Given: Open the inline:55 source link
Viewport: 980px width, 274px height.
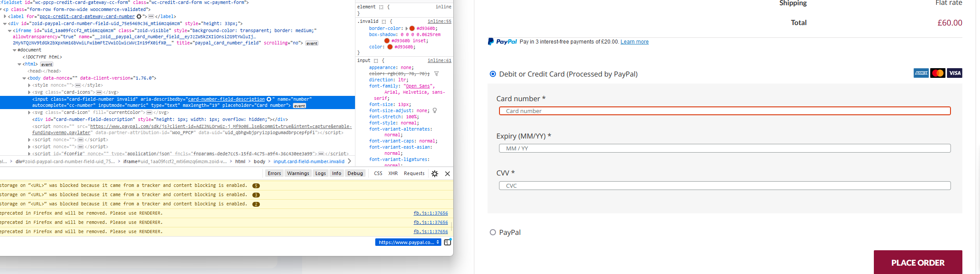Looking at the screenshot, I should pyautogui.click(x=439, y=22).
